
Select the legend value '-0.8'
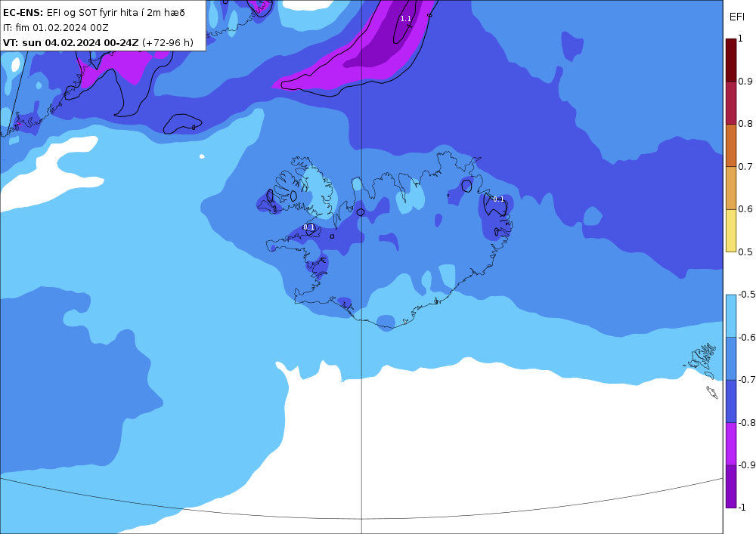point(747,422)
